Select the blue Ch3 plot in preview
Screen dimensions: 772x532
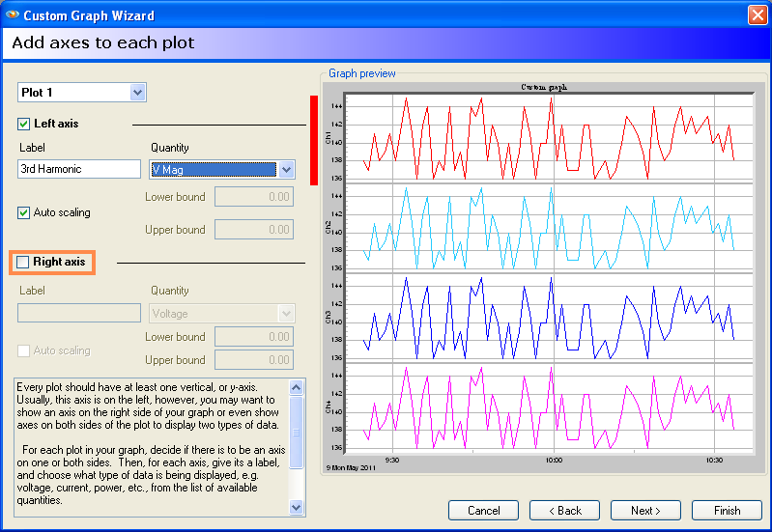548,319
